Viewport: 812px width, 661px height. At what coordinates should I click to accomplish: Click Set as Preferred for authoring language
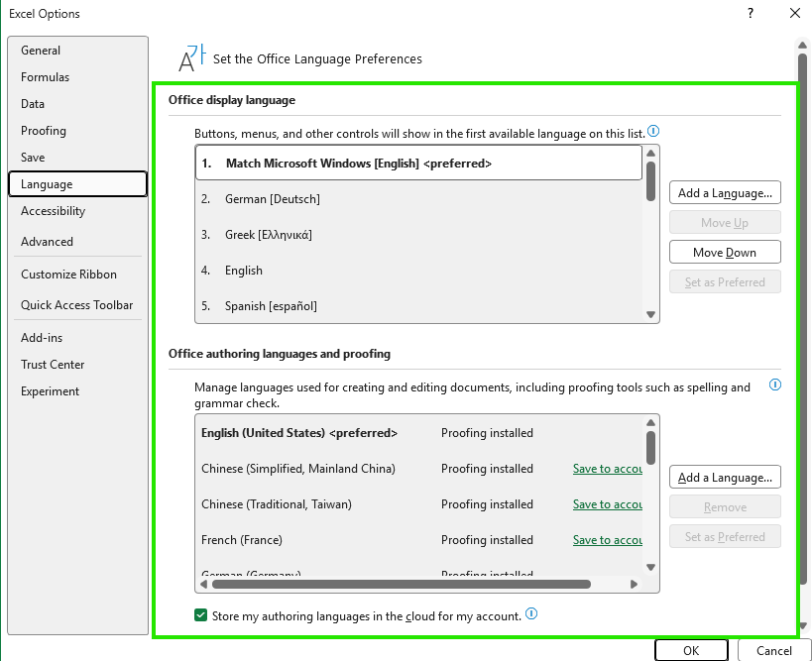[725, 537]
